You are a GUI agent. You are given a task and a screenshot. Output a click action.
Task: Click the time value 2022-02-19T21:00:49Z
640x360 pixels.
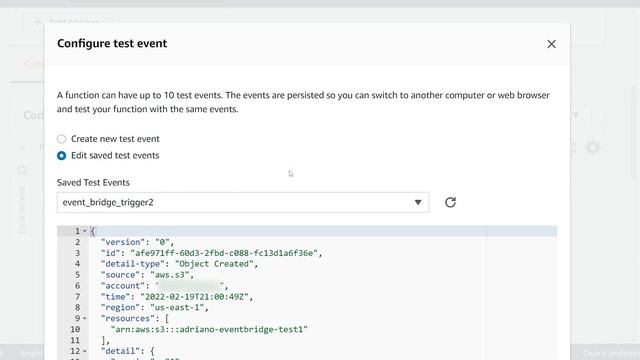point(194,297)
